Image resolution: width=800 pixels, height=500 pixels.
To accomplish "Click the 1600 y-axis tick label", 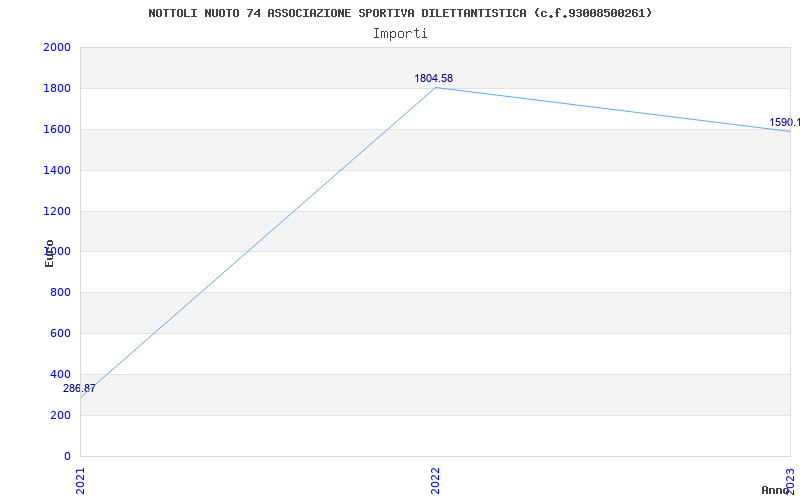I will coord(57,130).
